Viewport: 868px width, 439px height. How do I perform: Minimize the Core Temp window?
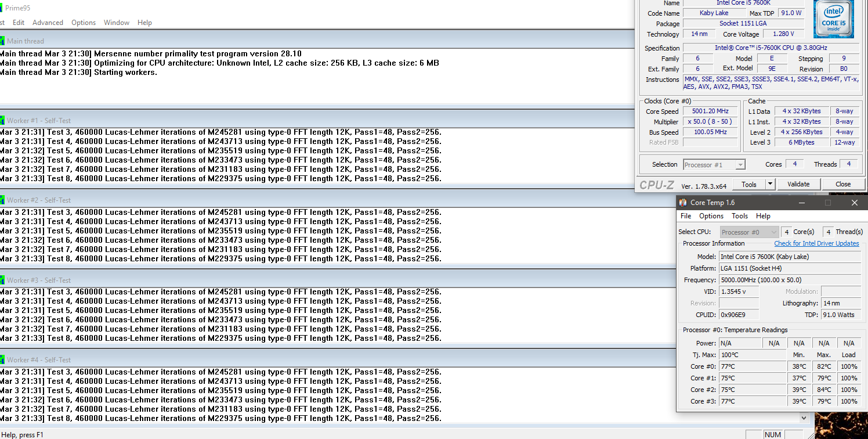pyautogui.click(x=801, y=203)
